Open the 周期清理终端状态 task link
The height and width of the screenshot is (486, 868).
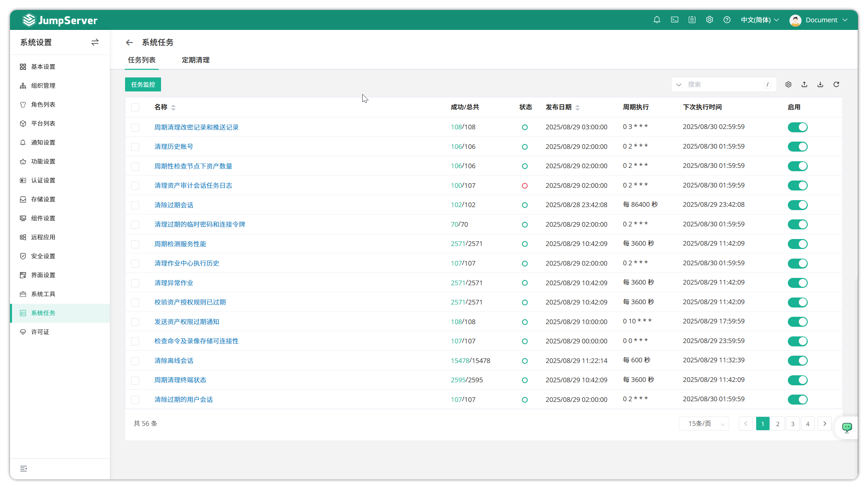180,380
